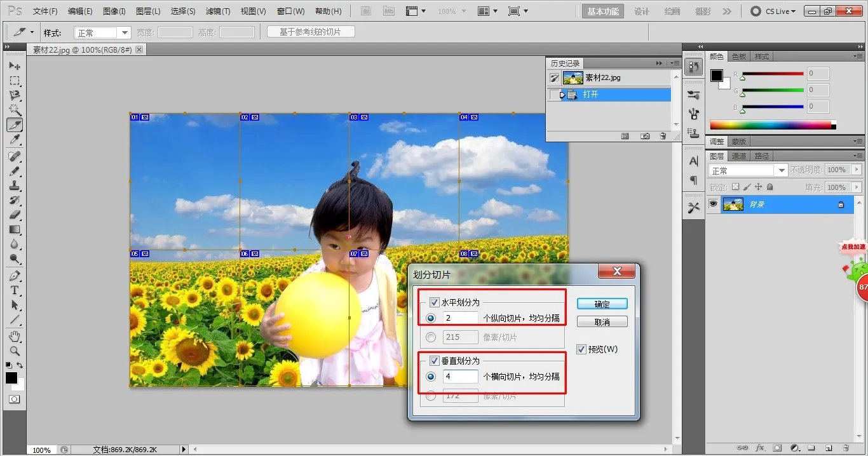
Task: Hide the 背景 layer eye icon
Action: (x=713, y=205)
